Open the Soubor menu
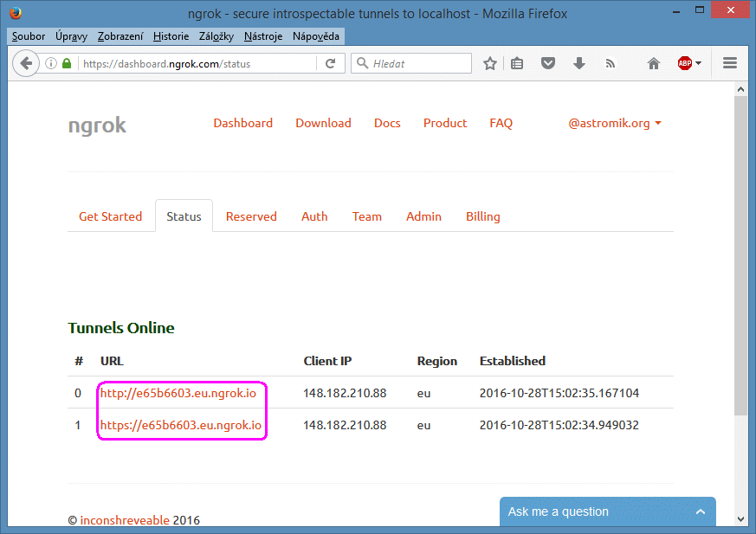756x534 pixels. [x=29, y=36]
